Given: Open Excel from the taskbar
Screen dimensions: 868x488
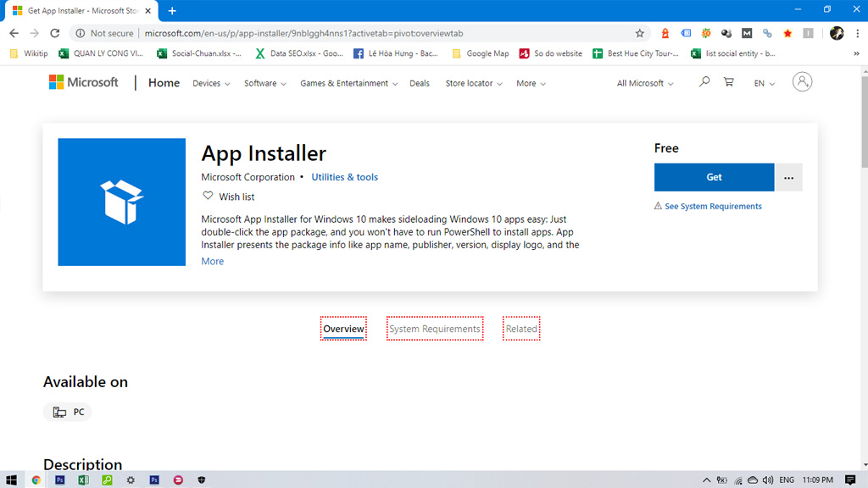Looking at the screenshot, I should 84,480.
